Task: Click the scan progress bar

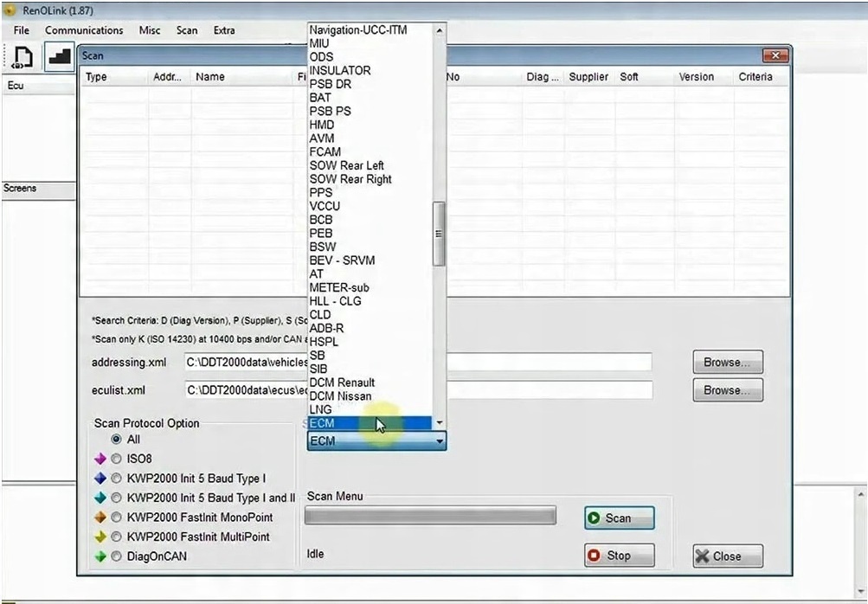Action: [430, 516]
